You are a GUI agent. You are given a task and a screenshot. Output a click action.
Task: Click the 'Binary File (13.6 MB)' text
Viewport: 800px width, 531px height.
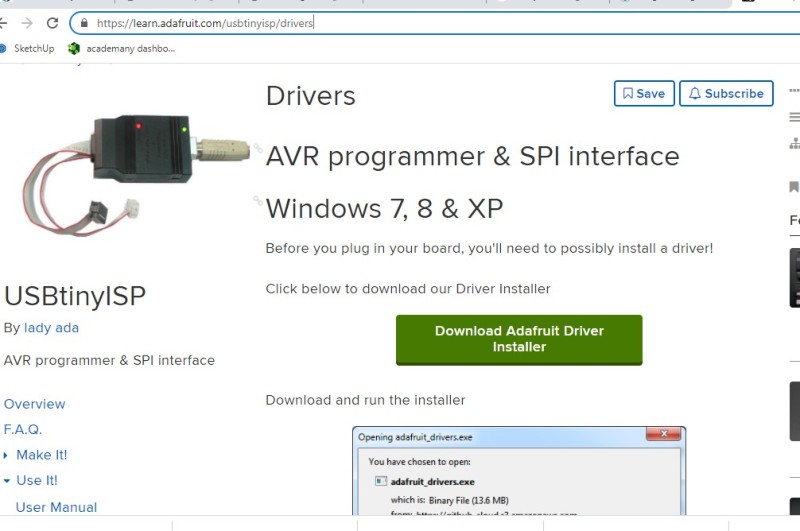[468, 500]
